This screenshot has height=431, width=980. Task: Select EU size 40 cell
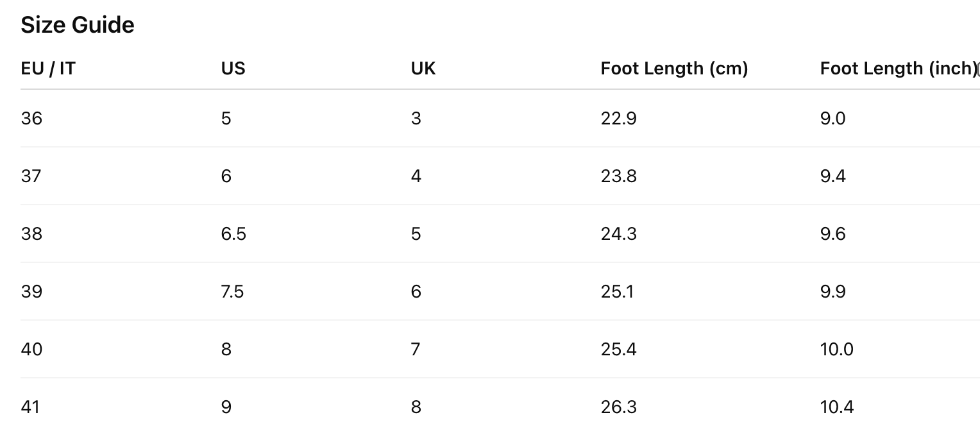pos(31,349)
